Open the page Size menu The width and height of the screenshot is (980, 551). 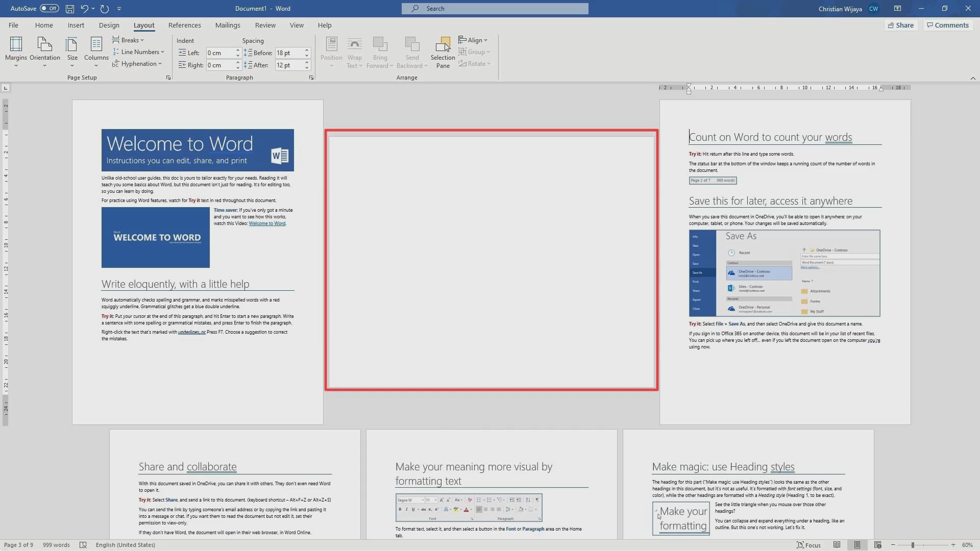click(x=72, y=52)
